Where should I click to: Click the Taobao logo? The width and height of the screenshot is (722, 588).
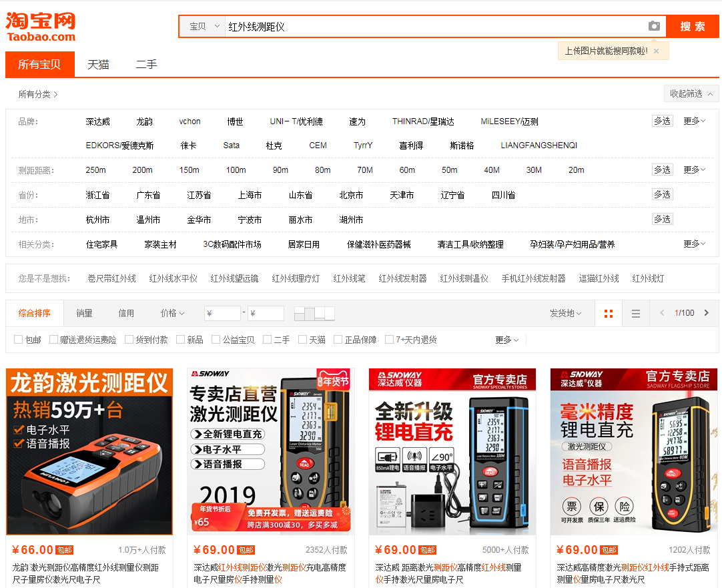[x=41, y=27]
